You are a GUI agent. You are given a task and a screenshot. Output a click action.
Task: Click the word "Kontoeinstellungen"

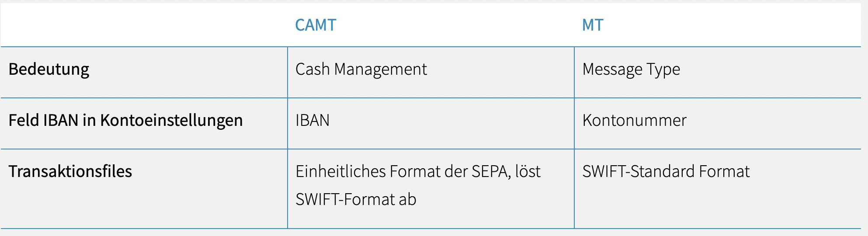pyautogui.click(x=171, y=121)
